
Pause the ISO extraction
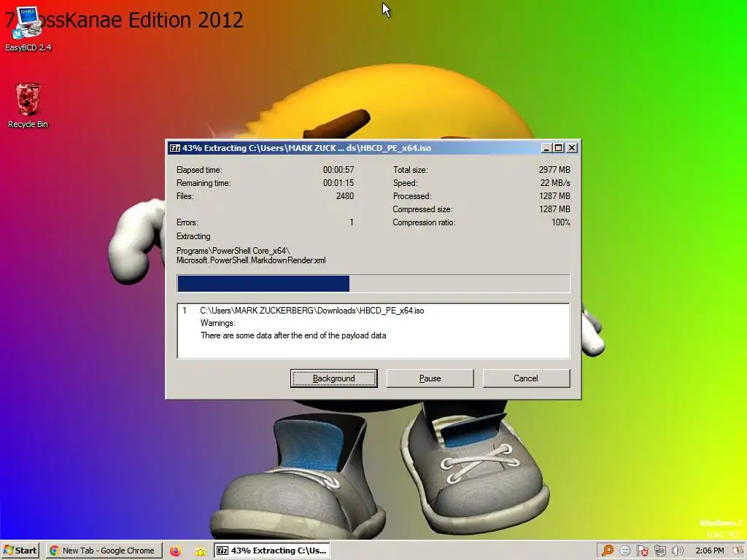430,378
